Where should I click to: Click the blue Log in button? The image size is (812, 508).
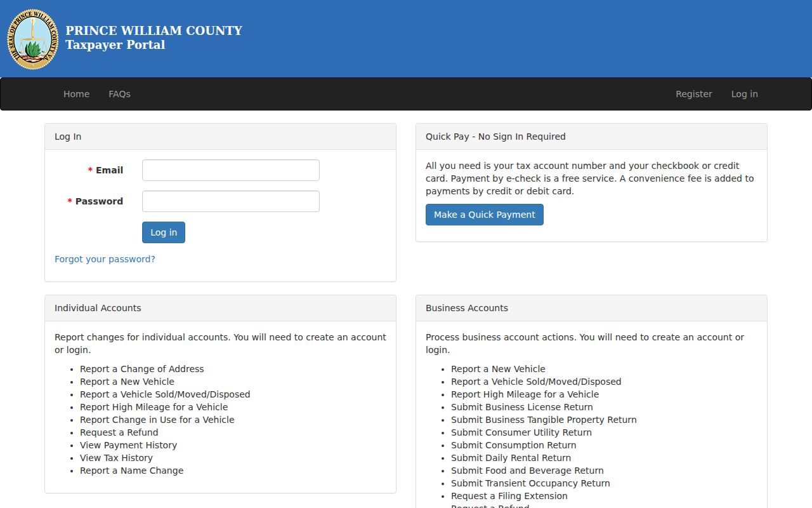(x=164, y=232)
